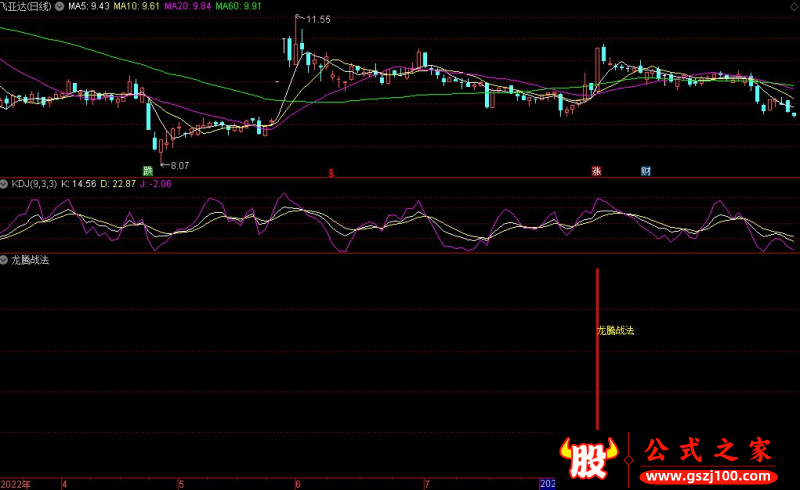Click the red S signal marker
The height and width of the screenshot is (490, 800).
[x=331, y=172]
